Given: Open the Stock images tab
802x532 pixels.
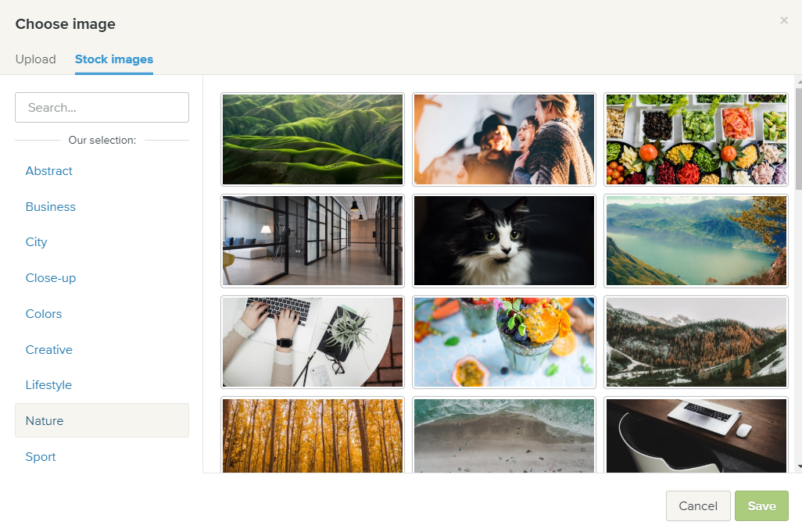Looking at the screenshot, I should (114, 59).
